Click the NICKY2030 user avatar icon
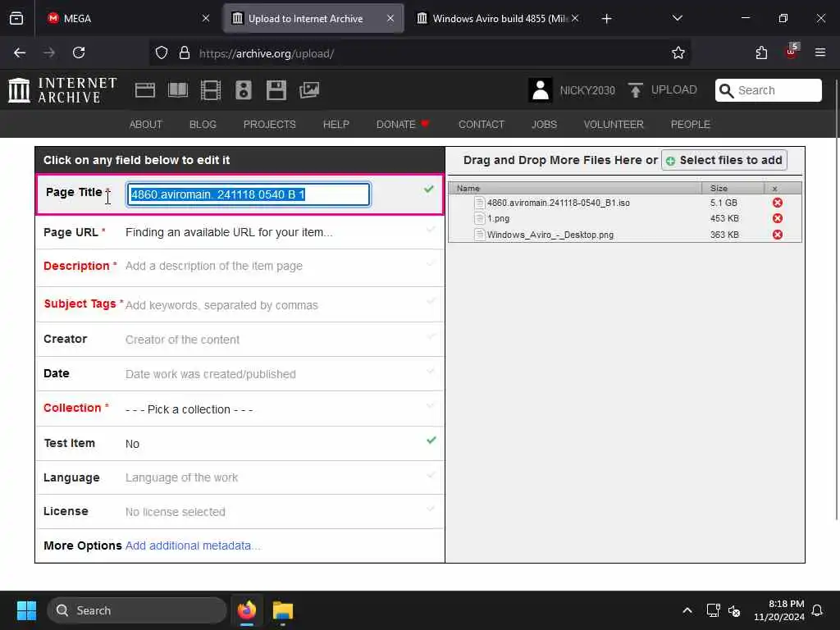Screen dimensions: 840x630 click(540, 90)
